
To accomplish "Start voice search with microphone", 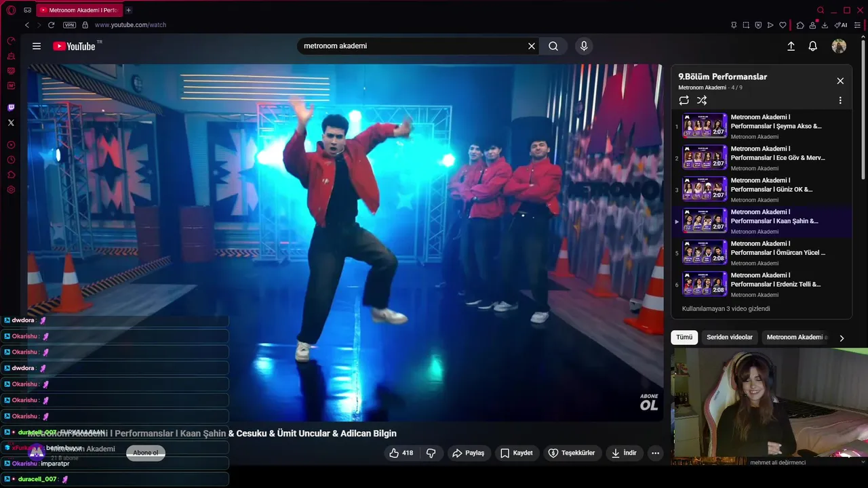I will tap(584, 46).
